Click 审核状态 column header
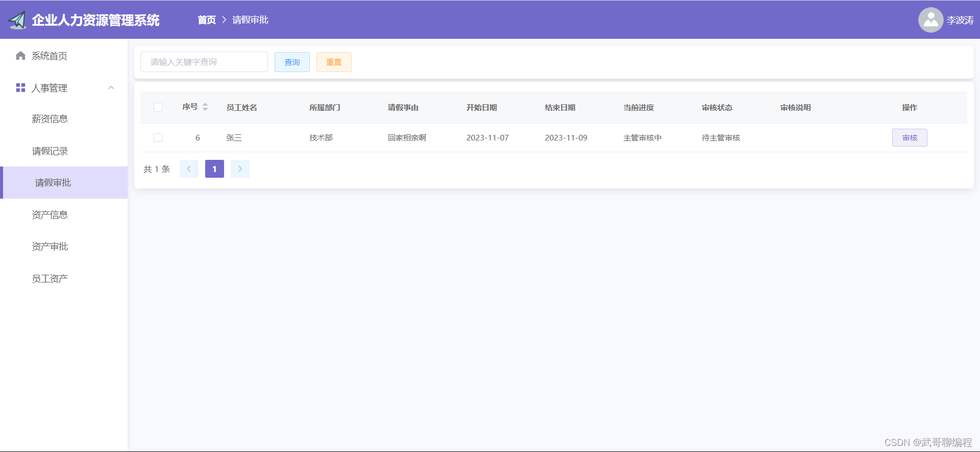 click(x=717, y=107)
